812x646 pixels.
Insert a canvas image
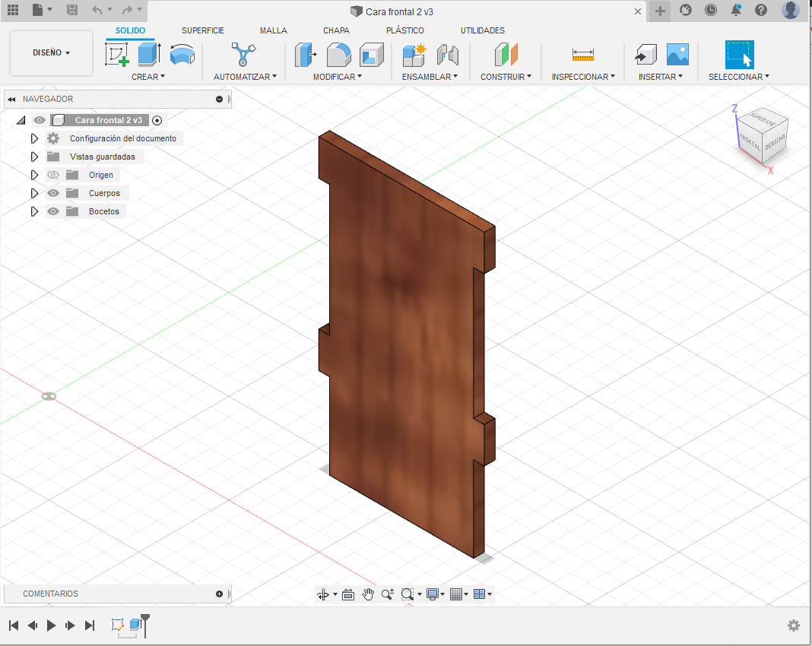click(677, 55)
